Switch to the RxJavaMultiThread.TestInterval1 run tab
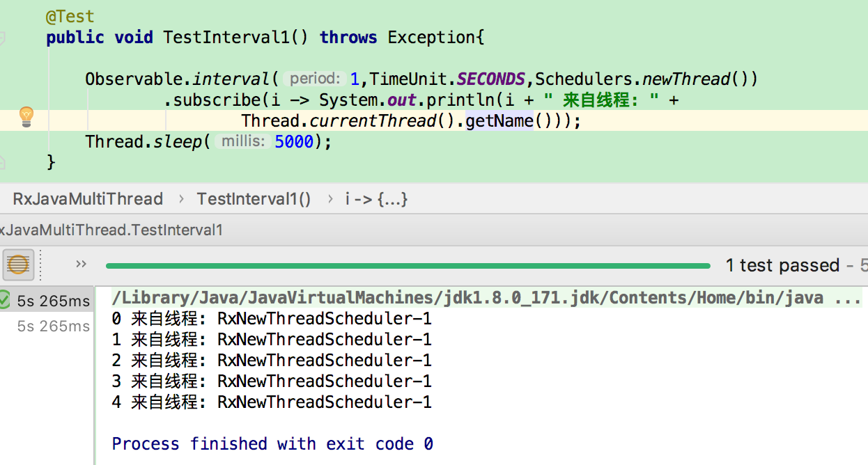The height and width of the screenshot is (465, 868). (x=111, y=230)
